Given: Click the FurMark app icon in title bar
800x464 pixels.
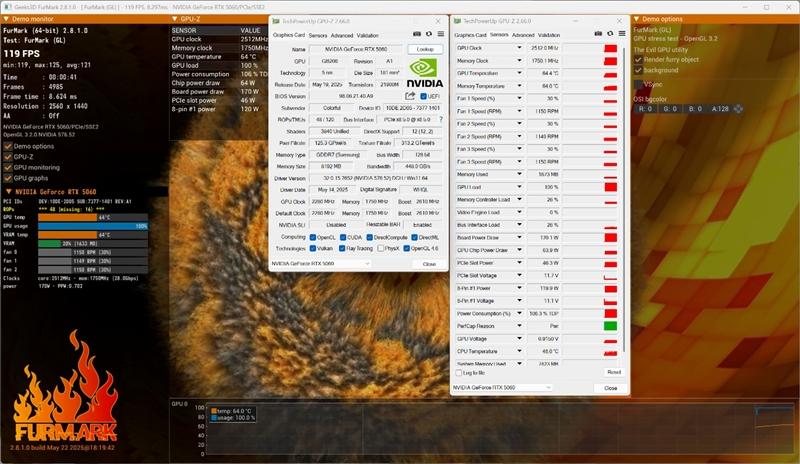Looking at the screenshot, I should click(7, 7).
